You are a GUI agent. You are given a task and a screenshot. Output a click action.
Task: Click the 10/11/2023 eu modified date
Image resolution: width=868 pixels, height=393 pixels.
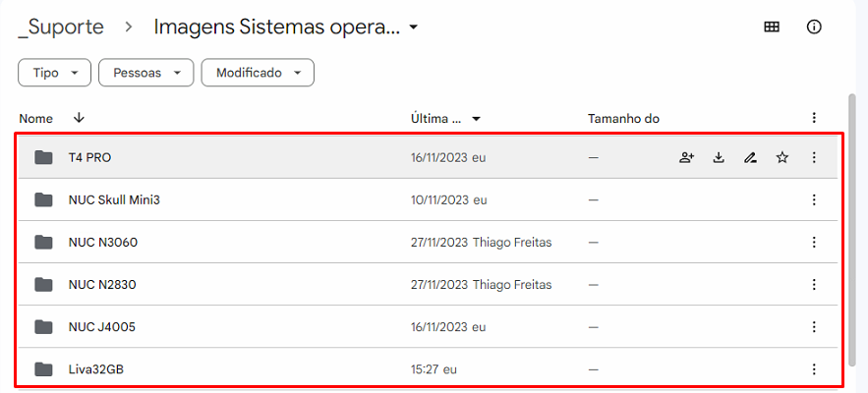(x=448, y=199)
